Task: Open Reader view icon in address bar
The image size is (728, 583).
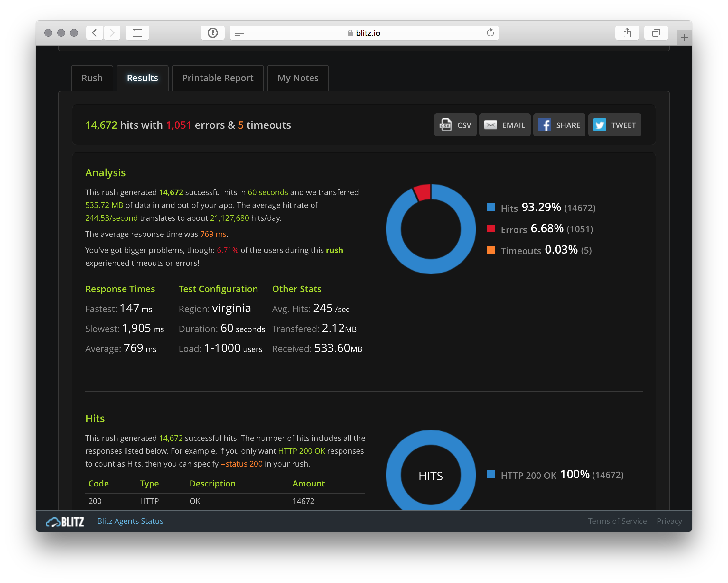Action: click(239, 33)
